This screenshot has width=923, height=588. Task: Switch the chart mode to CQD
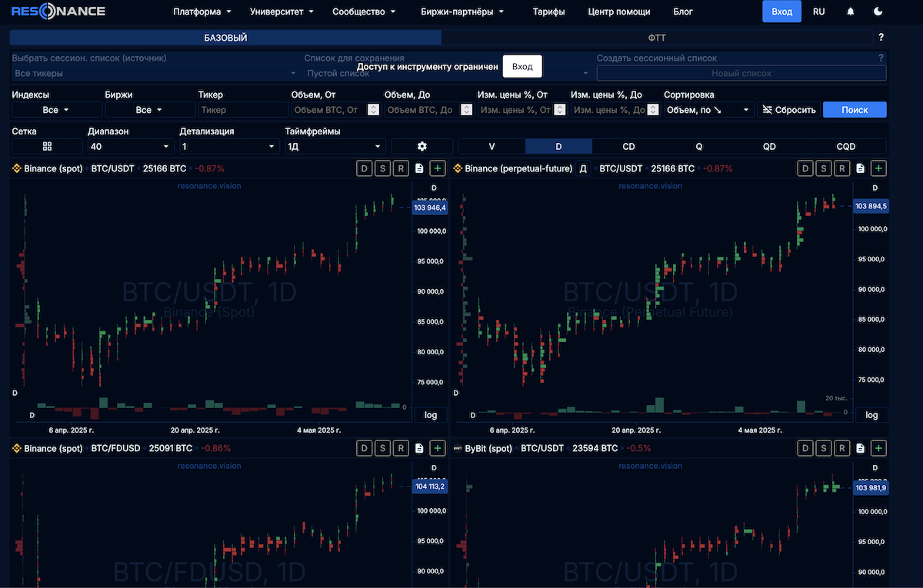[846, 146]
